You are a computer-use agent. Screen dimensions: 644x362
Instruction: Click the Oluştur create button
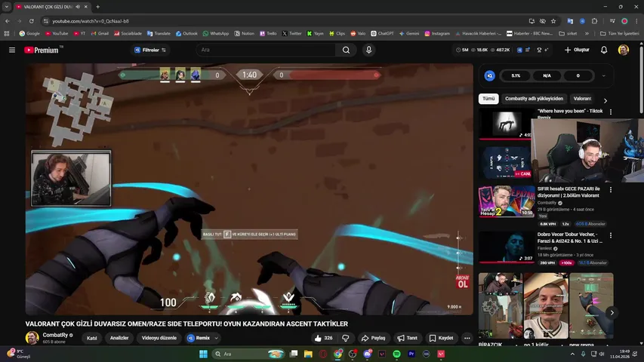point(577,50)
